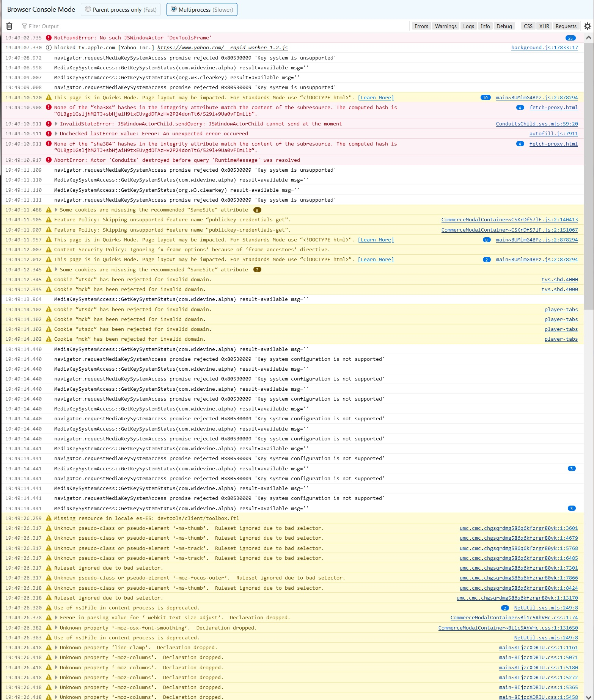
Task: Expand SameSite cookies group at 19:49:11.488
Action: [x=56, y=210]
